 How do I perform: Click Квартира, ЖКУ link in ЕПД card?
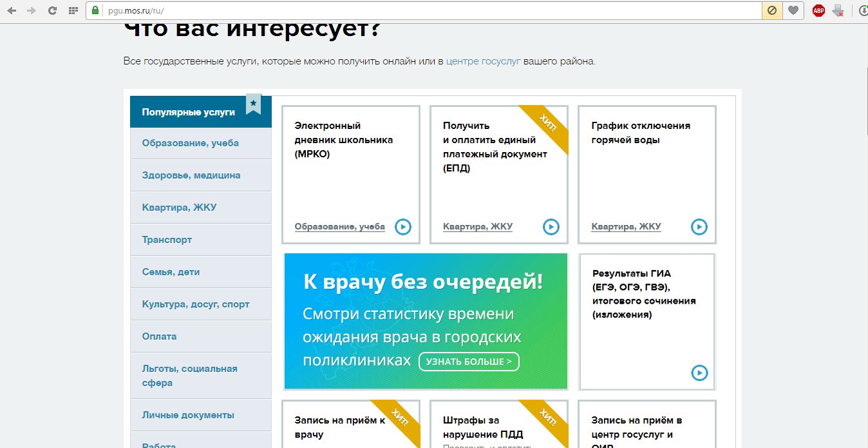point(478,227)
